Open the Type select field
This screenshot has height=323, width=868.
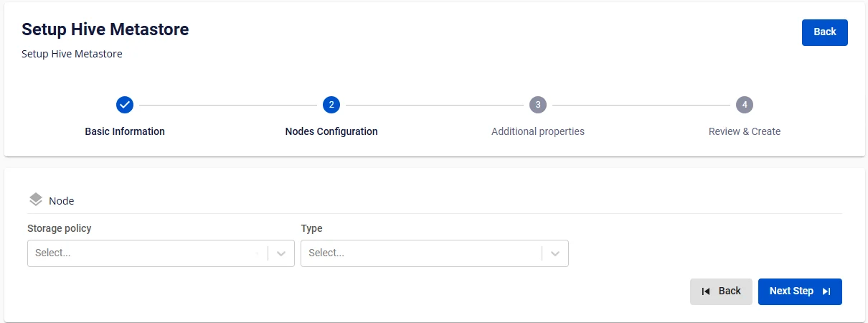[435, 253]
